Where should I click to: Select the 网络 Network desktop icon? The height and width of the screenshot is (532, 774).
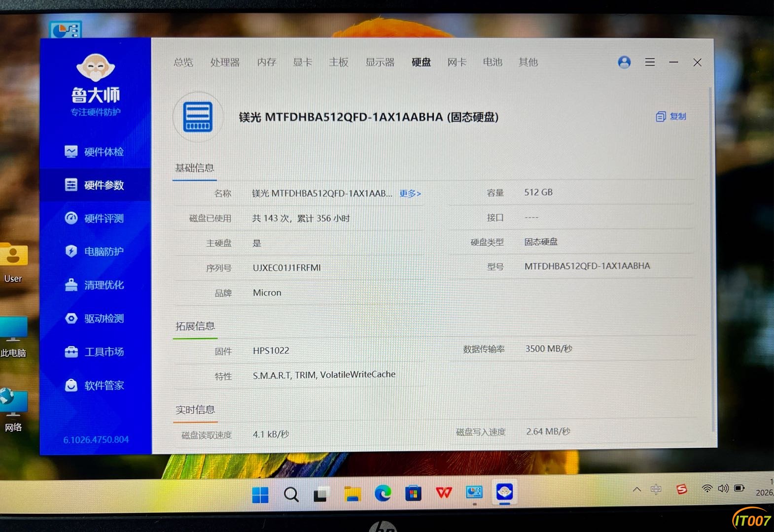[x=13, y=410]
